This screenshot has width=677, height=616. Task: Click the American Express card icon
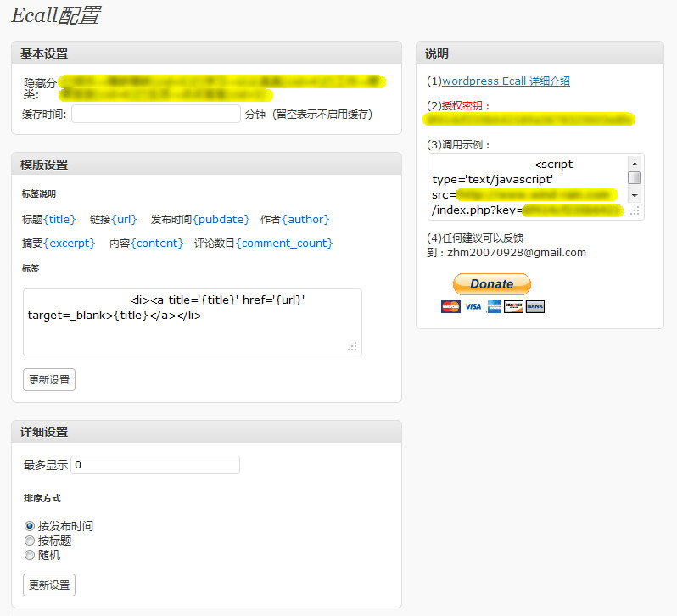coord(493,306)
